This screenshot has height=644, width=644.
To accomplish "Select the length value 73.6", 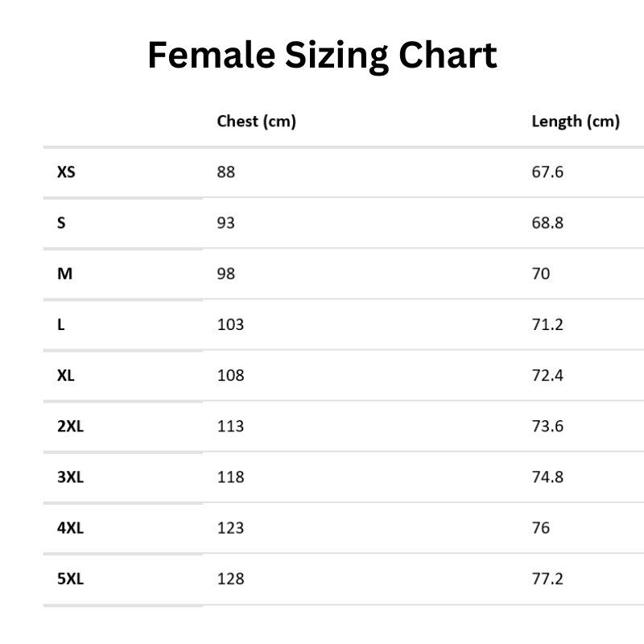I will pyautogui.click(x=547, y=426).
